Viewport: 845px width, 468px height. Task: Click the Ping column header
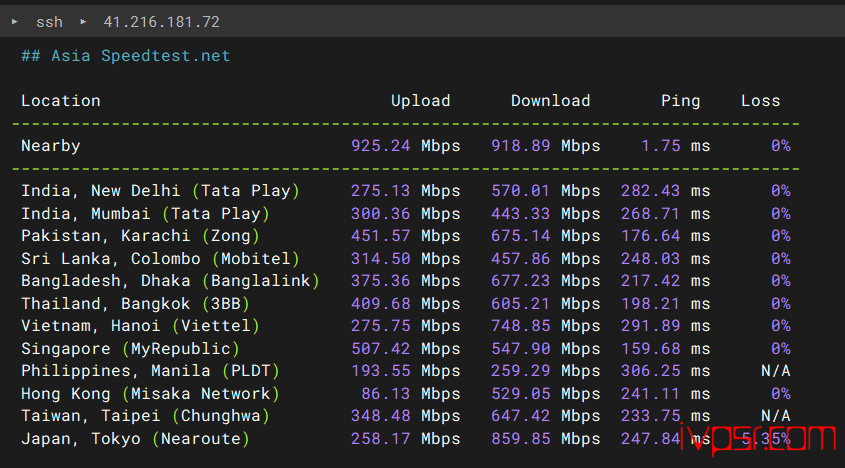click(680, 101)
